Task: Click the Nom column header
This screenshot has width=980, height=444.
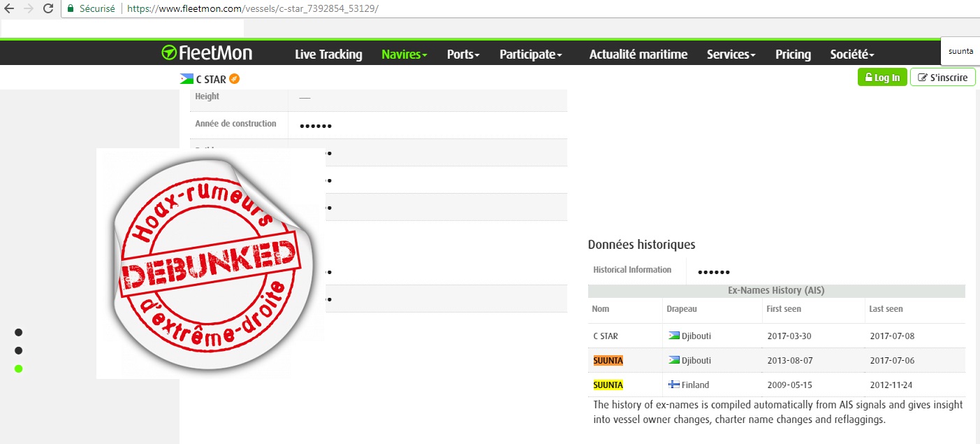Action: pyautogui.click(x=600, y=308)
